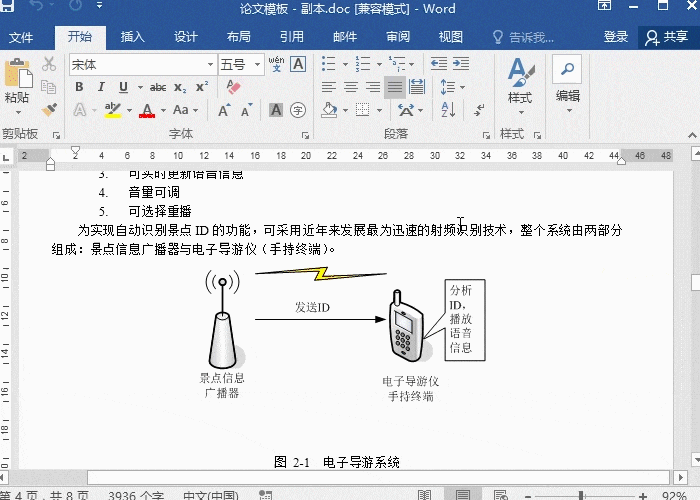Viewport: 700px width, 500px height.
Task: Click the Share person icon
Action: (x=652, y=38)
